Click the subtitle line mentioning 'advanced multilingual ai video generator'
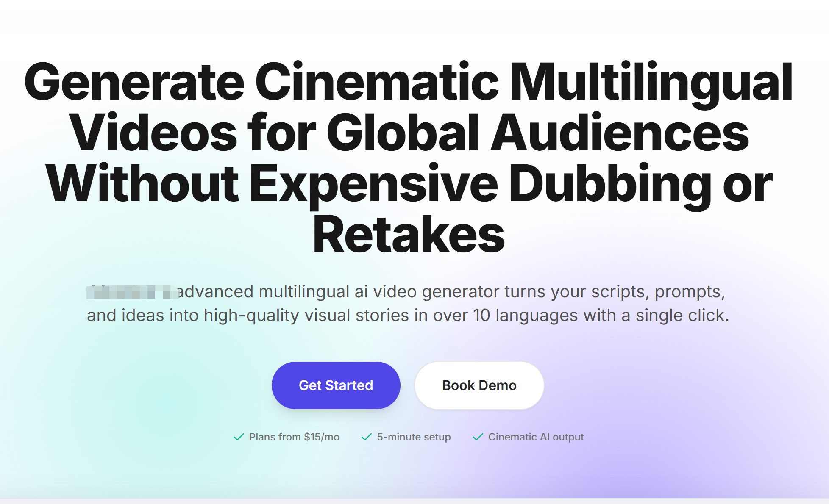829x504 pixels. click(406, 292)
